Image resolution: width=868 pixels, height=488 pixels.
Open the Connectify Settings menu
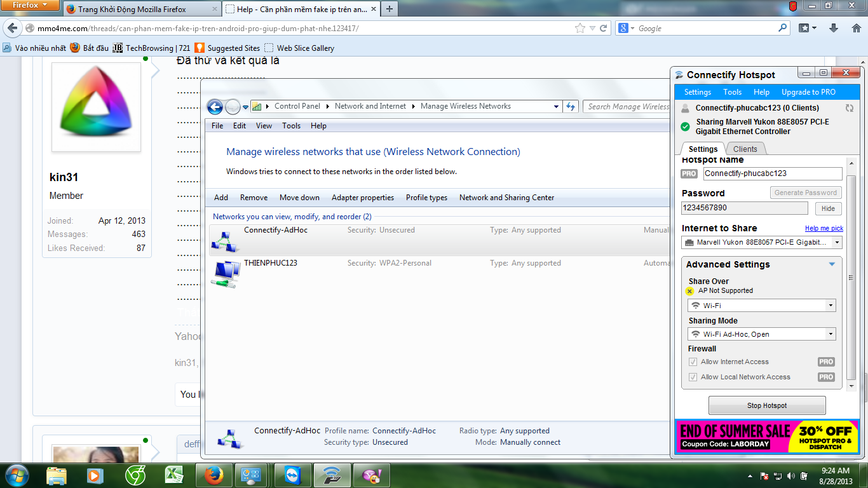pos(697,92)
